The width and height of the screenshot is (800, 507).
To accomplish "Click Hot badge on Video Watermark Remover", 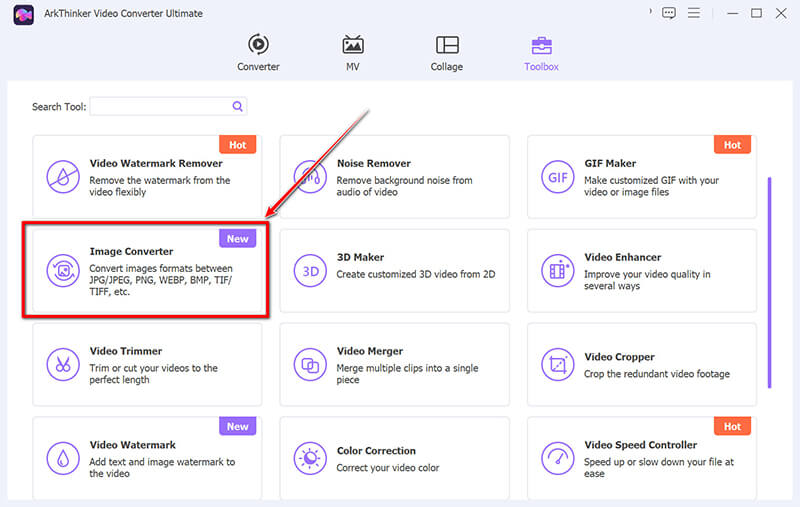I will tap(237, 145).
